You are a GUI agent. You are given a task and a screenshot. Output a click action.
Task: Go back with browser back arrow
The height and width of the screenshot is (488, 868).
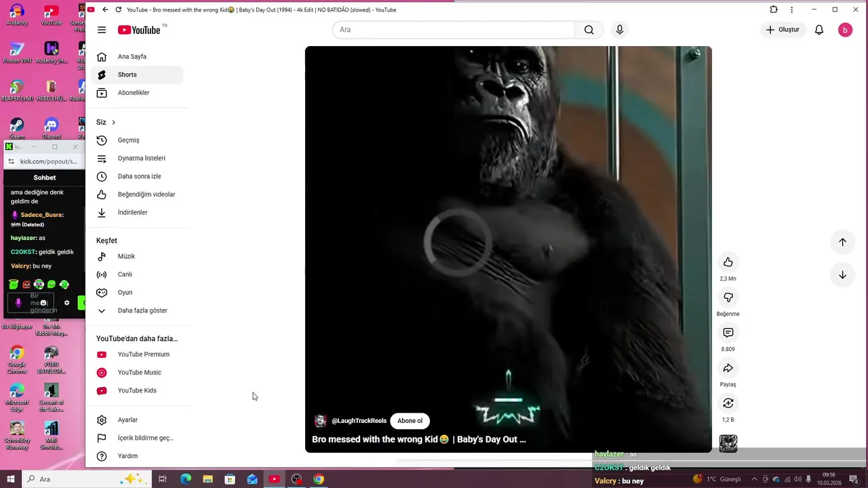(105, 9)
